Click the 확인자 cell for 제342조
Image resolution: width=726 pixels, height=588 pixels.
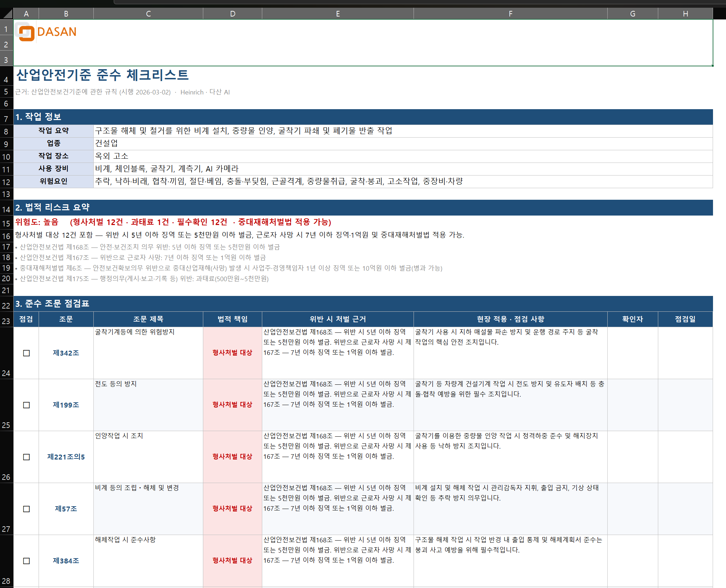click(x=633, y=353)
